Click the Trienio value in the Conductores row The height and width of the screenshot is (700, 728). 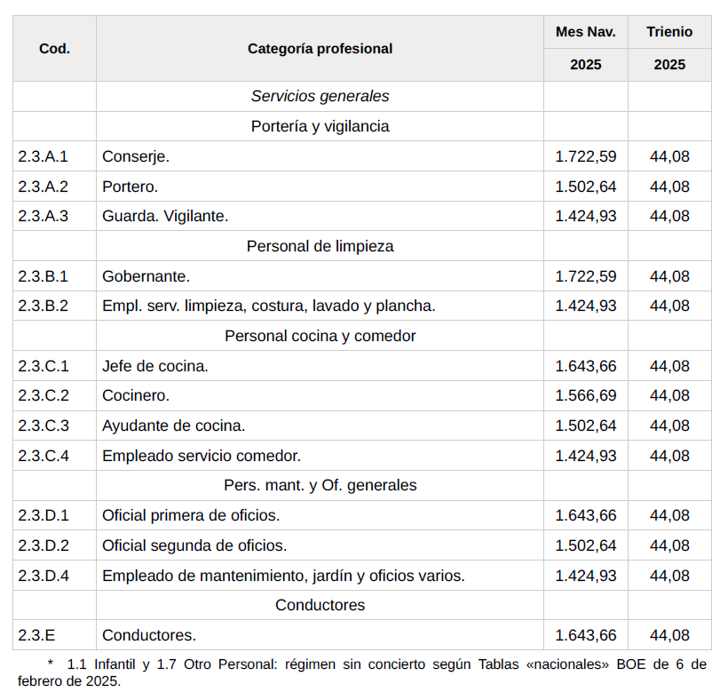tap(669, 635)
